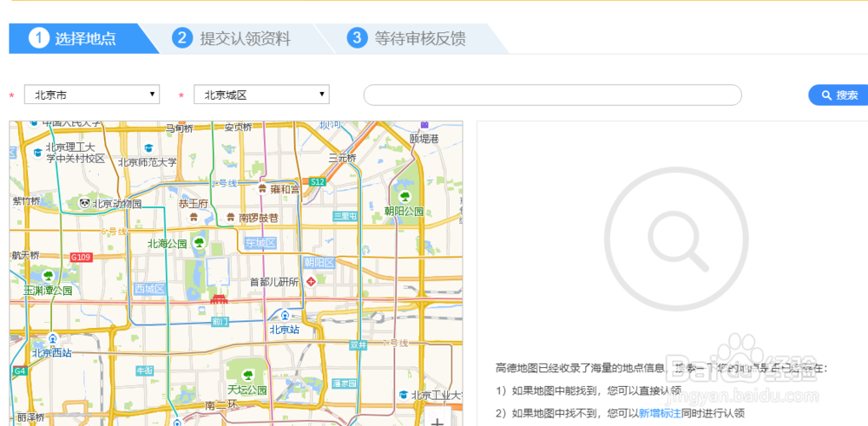The height and width of the screenshot is (426, 868).
Task: Click the 航天桥 label on map
Action: (x=26, y=255)
